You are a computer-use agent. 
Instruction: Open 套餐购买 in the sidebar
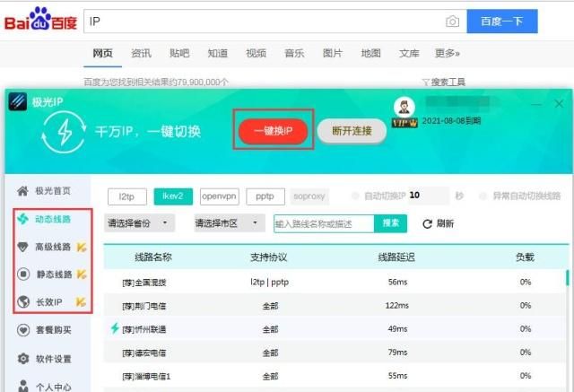pyautogui.click(x=44, y=330)
